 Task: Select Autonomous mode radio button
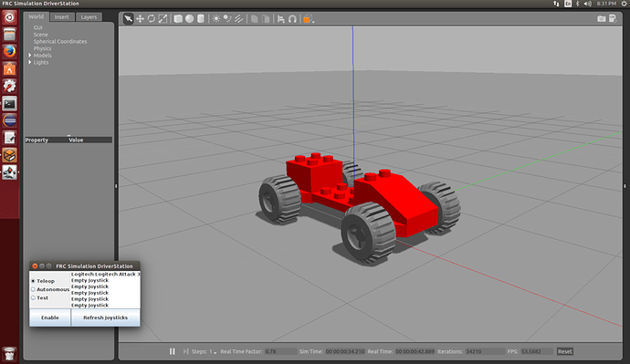point(34,289)
